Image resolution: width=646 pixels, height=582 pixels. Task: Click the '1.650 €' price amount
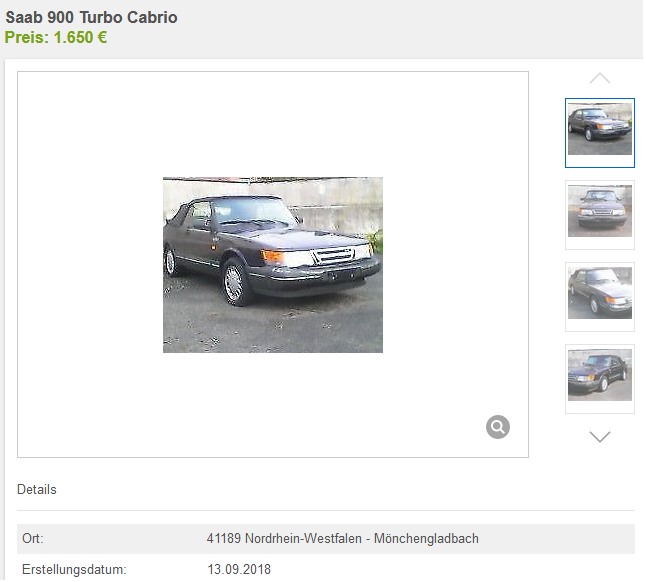click(80, 37)
